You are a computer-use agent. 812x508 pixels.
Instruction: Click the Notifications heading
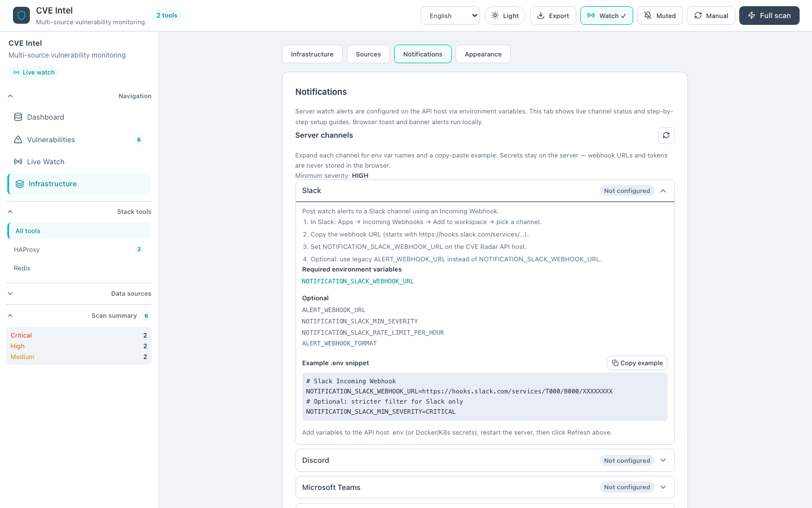pos(321,92)
